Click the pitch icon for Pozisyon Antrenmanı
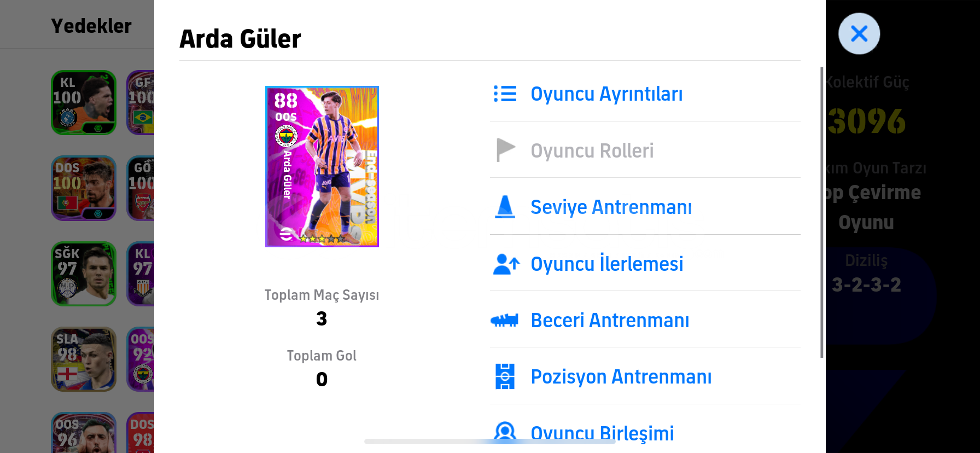 point(505,376)
